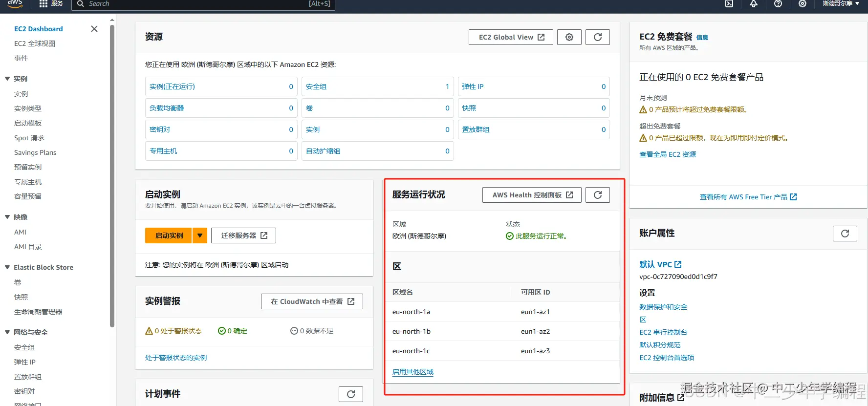The width and height of the screenshot is (868, 406).
Task: Collapse the 网络与安全 sidebar section
Action: coord(7,332)
